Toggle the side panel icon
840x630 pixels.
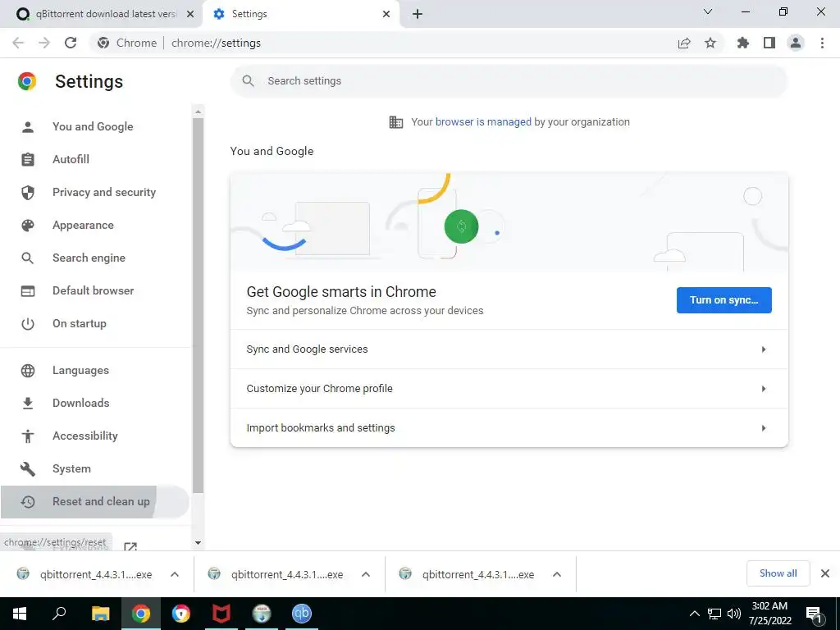[769, 43]
